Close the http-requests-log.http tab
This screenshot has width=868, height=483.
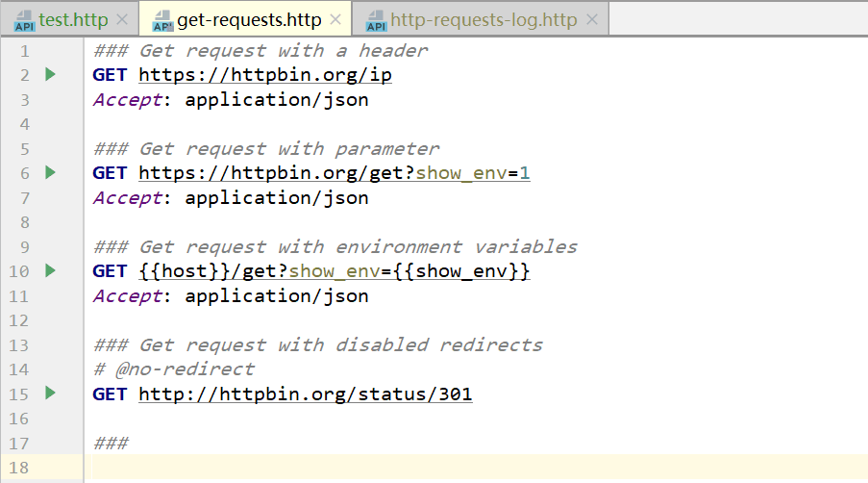pyautogui.click(x=592, y=20)
